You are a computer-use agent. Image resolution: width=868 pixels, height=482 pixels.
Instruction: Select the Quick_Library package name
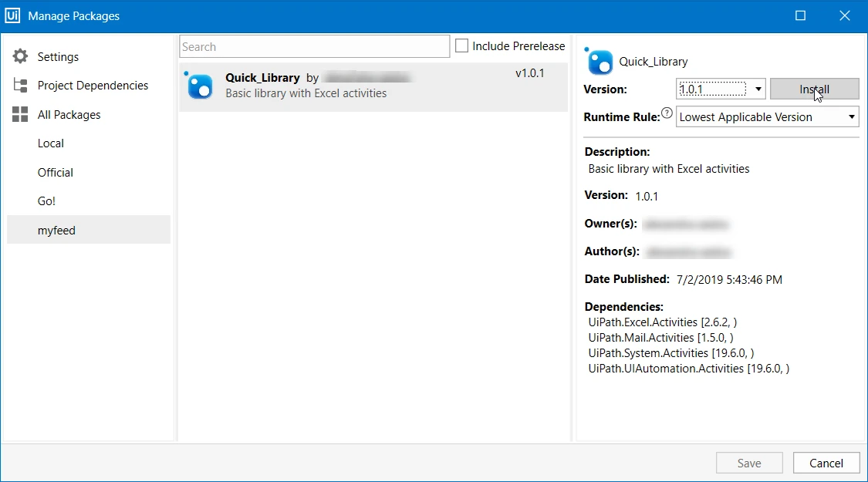click(x=262, y=77)
